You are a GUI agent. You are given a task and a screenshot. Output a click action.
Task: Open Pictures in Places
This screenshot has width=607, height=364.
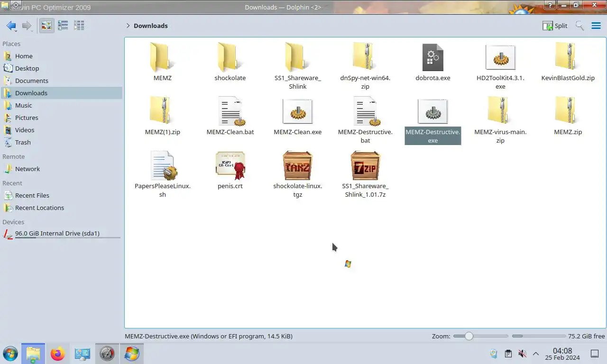(62, 118)
